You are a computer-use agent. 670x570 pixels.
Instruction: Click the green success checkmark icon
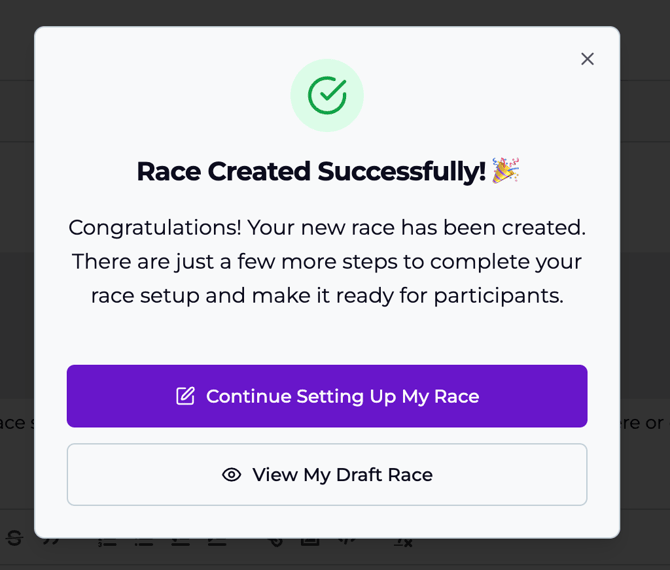(327, 95)
